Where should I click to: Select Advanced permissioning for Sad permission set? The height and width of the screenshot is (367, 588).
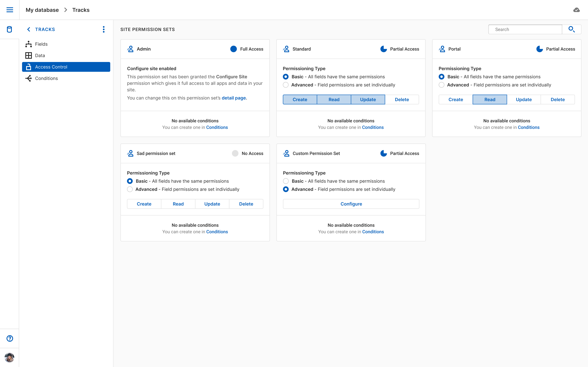click(x=130, y=189)
